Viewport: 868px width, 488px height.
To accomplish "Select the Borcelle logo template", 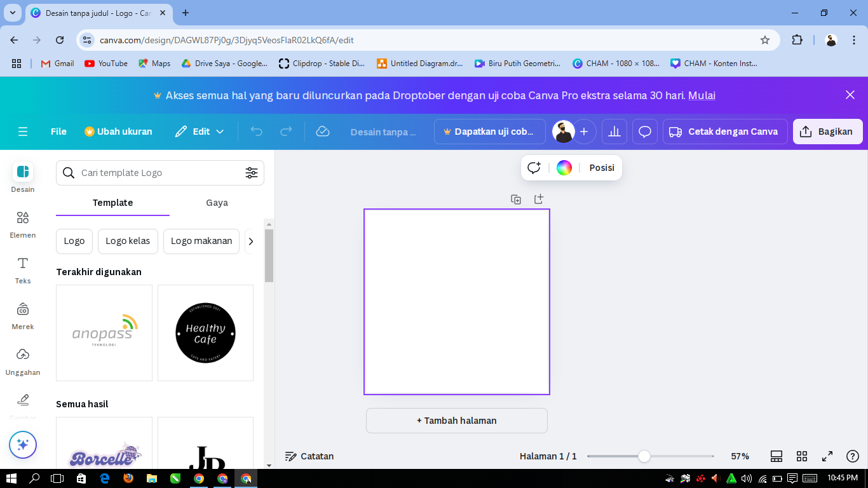I will pyautogui.click(x=104, y=444).
